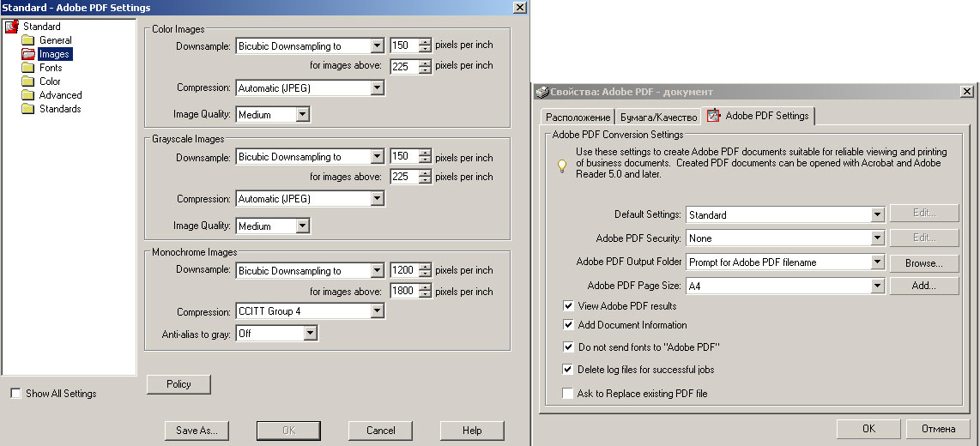The image size is (980, 446).
Task: Open Default Settings dropdown
Action: (x=878, y=215)
